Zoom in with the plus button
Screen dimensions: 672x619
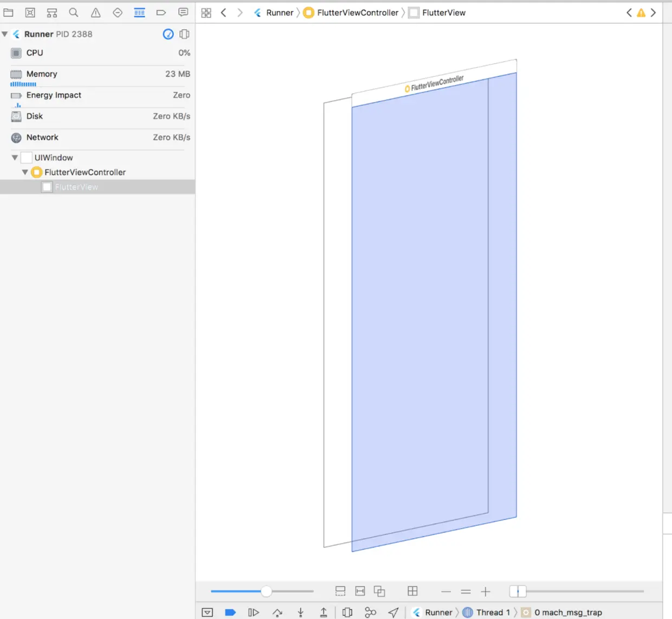click(x=486, y=591)
